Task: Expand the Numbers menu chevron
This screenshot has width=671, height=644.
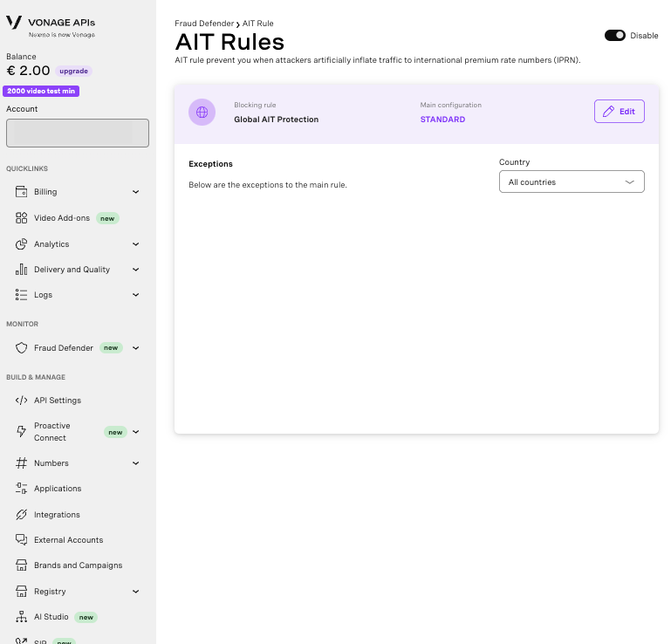Action: click(x=135, y=463)
